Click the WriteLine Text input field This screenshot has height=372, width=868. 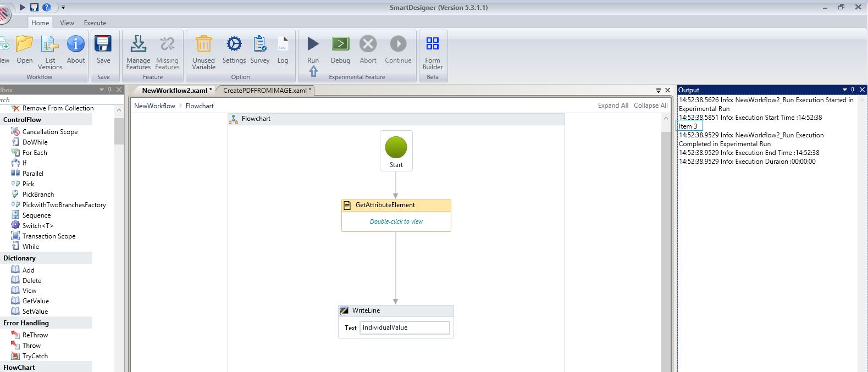tap(405, 327)
